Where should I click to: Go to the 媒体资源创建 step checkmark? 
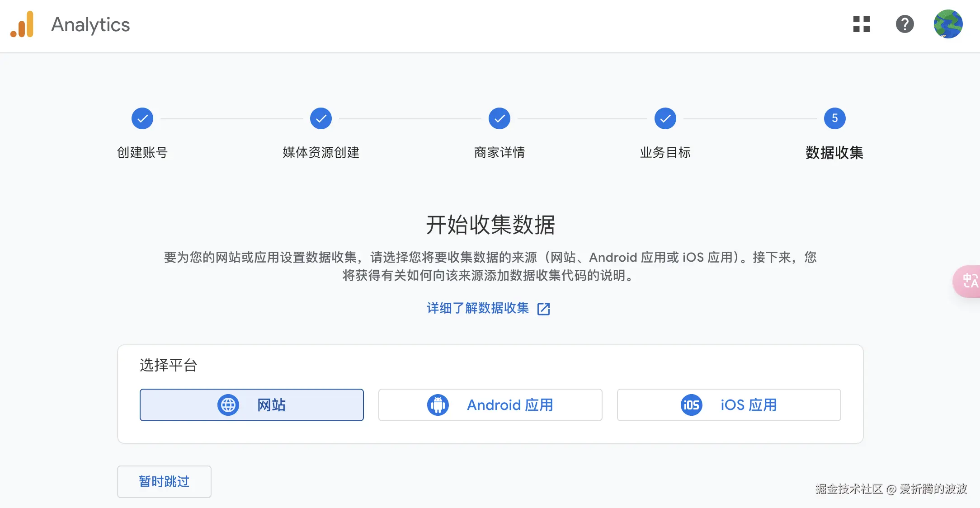pyautogui.click(x=321, y=118)
